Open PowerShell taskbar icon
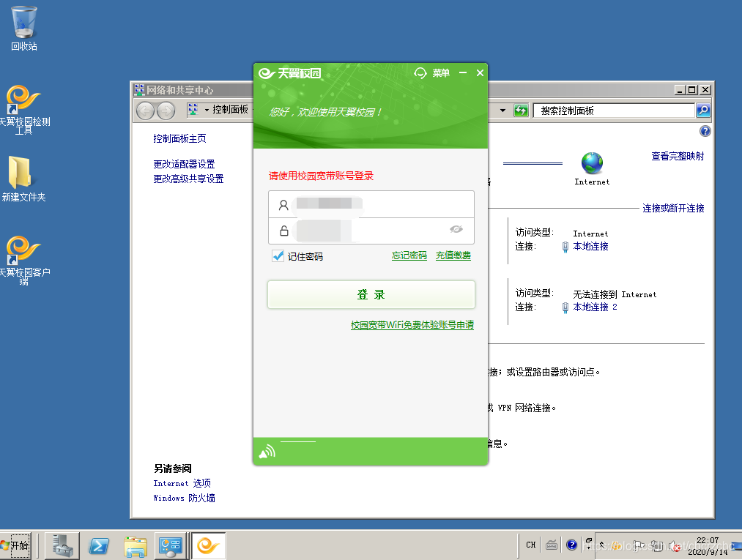The height and width of the screenshot is (560, 742). click(99, 546)
